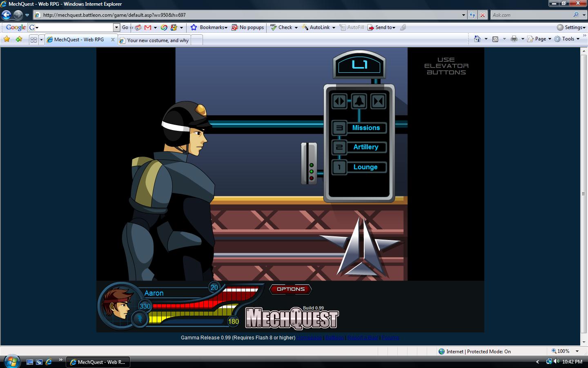This screenshot has width=588, height=368.
Task: Click the blue energy icon below the portrait
Action: 139,319
